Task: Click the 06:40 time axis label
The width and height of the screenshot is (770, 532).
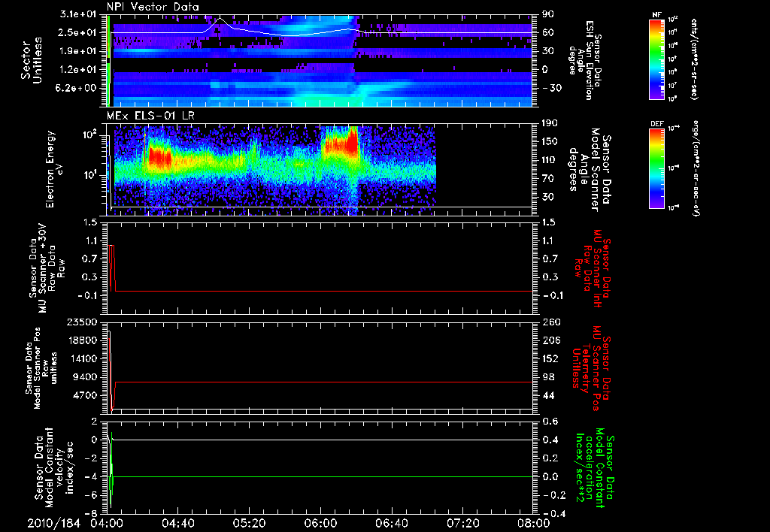Action: pos(391,523)
